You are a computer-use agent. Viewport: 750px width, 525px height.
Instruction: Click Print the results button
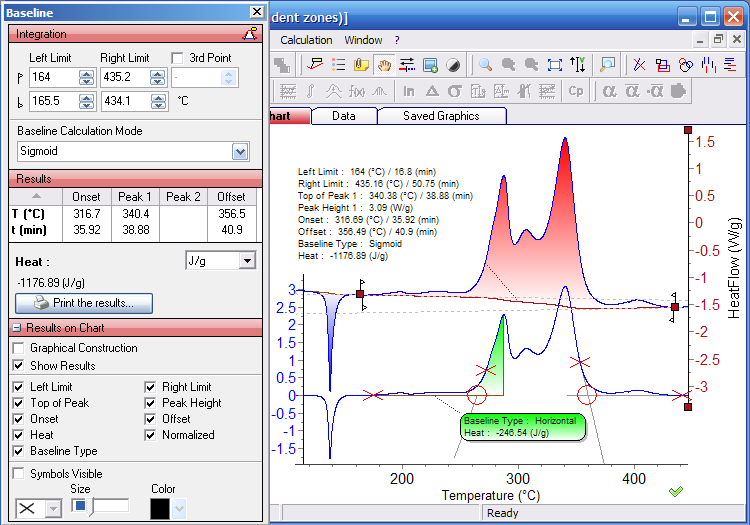pyautogui.click(x=84, y=303)
